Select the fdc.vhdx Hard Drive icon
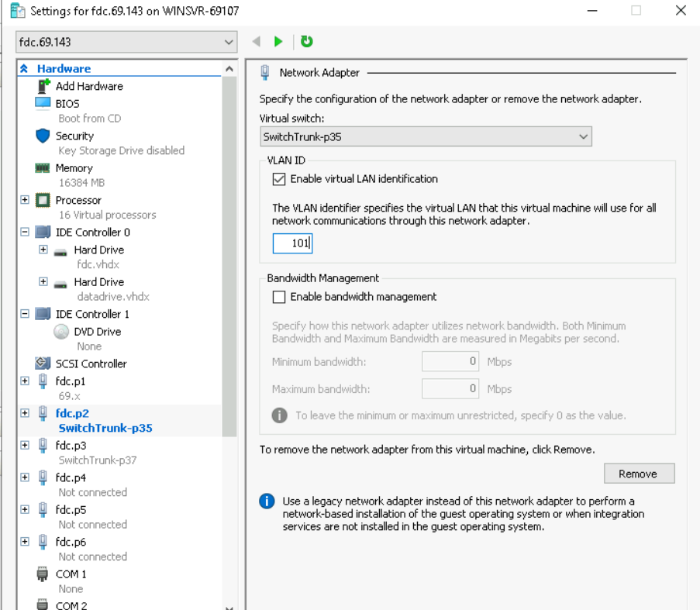 [x=60, y=250]
